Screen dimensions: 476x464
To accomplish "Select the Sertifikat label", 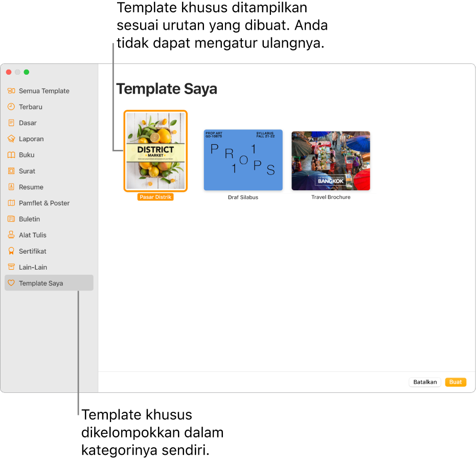I will pos(33,251).
